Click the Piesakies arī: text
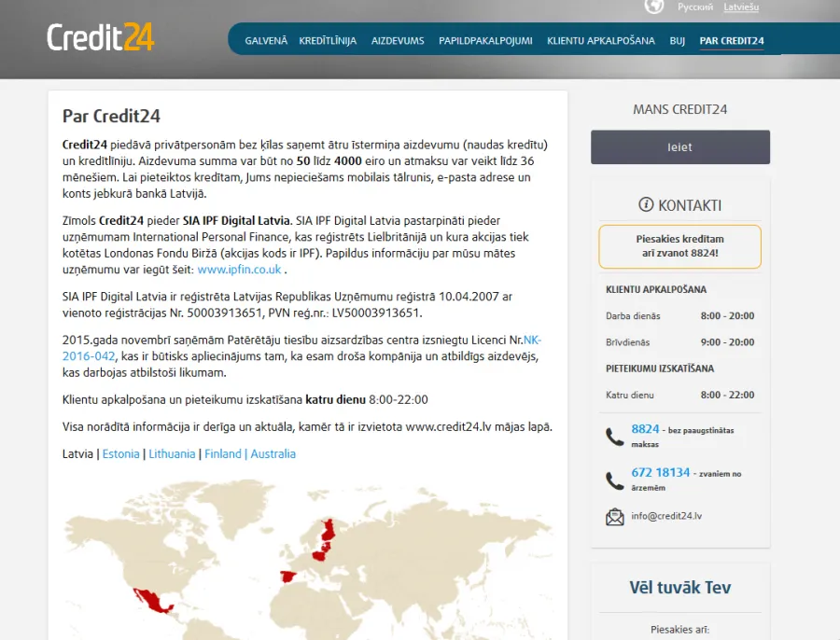This screenshot has height=640, width=840. tap(679, 630)
